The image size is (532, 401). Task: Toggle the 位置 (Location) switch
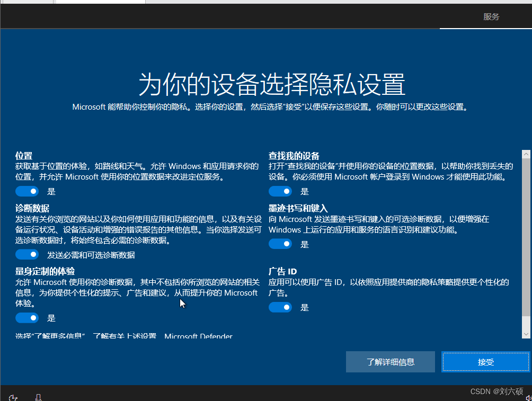coord(27,191)
